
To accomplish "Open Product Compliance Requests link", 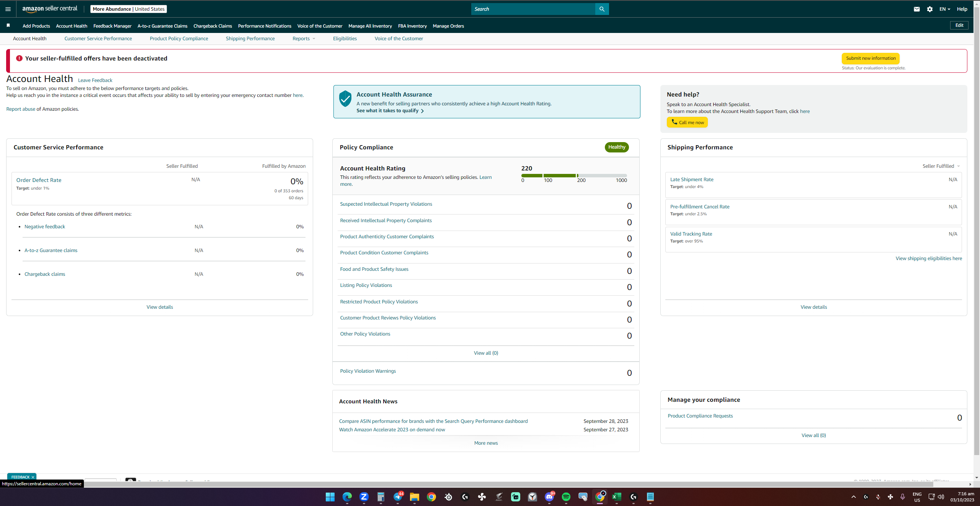I will coord(700,416).
